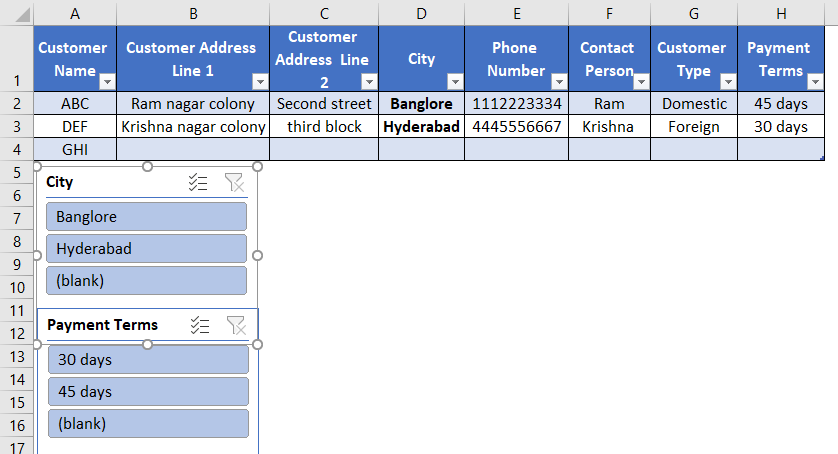Clear filter on City slicer
838x454 pixels.
234,182
